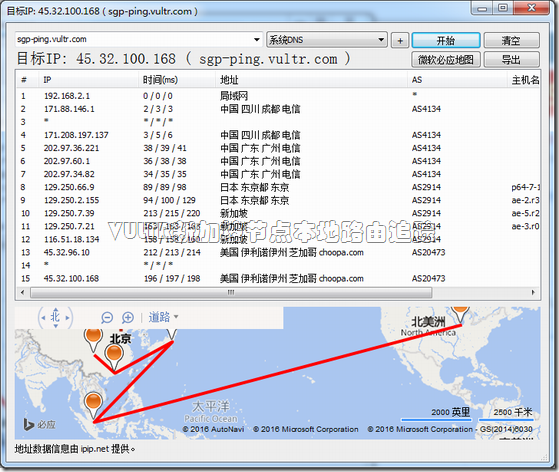
Task: Select the row with IP 129.250.66.9
Action: click(278, 187)
